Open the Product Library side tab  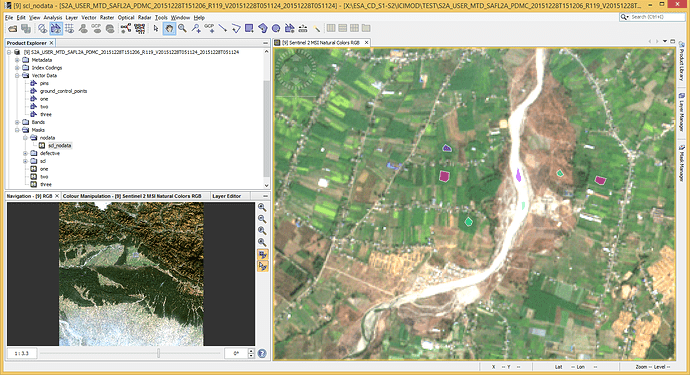point(682,62)
